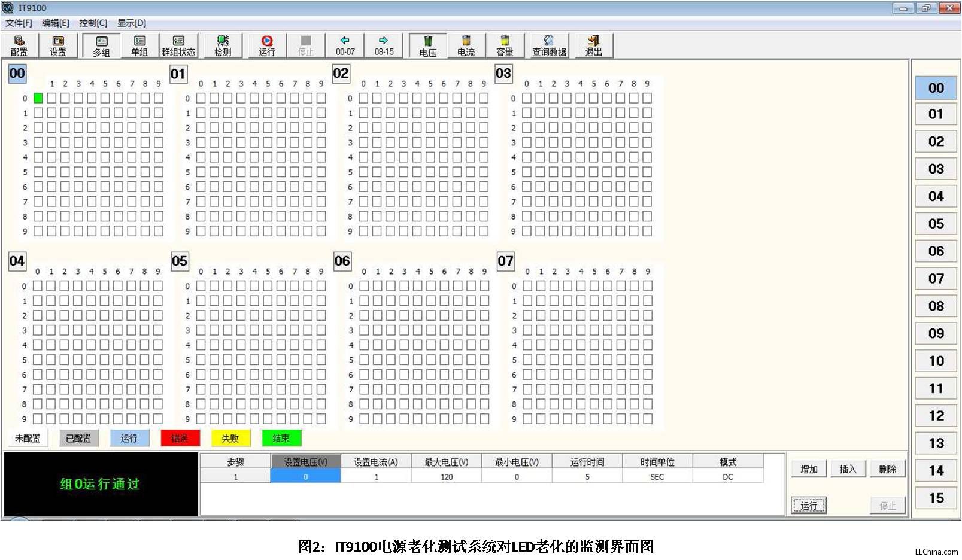Screen dimensions: 962x560
Task: Click the yellow 失败 legend swatch
Action: point(230,438)
